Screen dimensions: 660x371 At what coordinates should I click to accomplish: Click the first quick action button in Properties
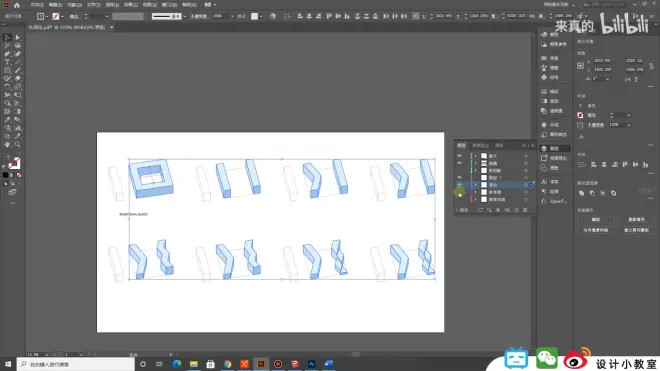pyautogui.click(x=596, y=219)
